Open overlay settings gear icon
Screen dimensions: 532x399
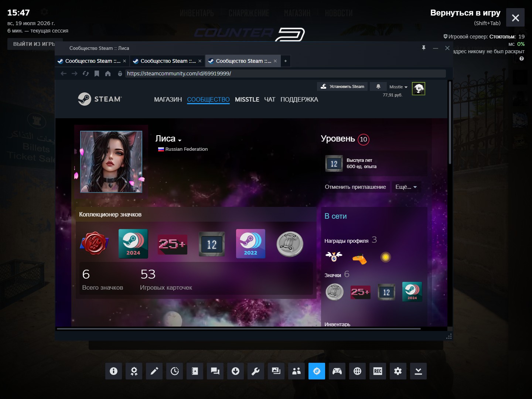pos(398,371)
